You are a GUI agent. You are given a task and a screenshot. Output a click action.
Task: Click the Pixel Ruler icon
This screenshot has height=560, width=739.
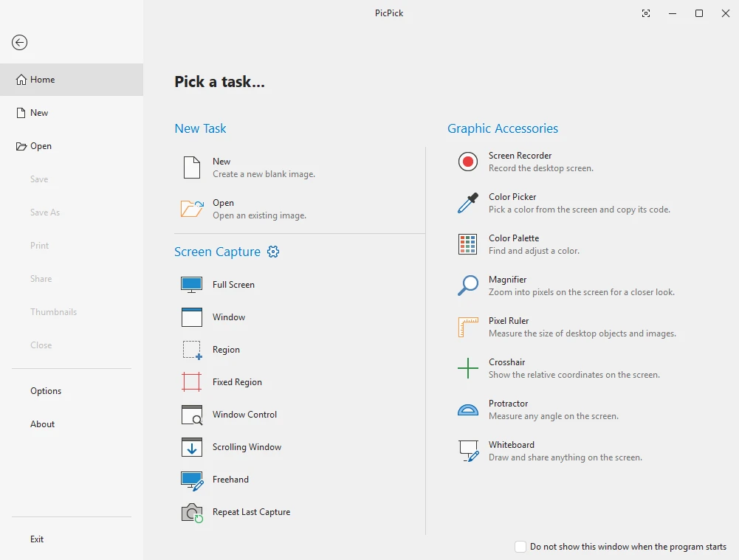pos(468,327)
